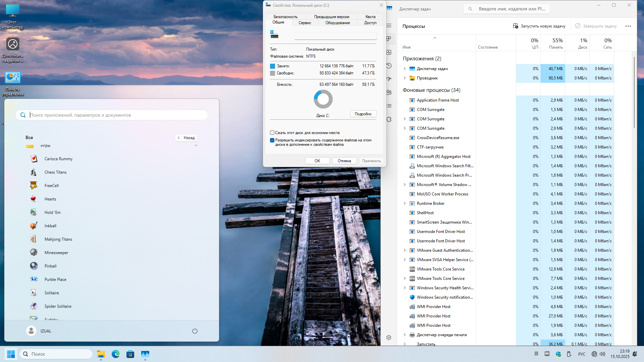Click the power button in Start menu
This screenshot has height=362, width=644.
(195, 331)
